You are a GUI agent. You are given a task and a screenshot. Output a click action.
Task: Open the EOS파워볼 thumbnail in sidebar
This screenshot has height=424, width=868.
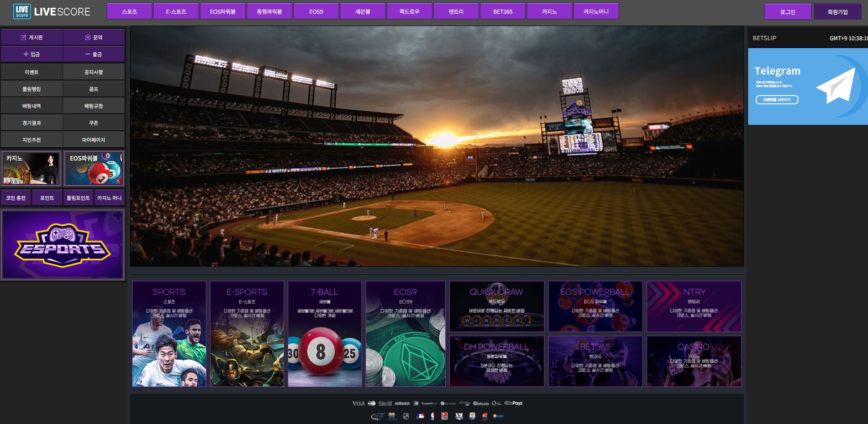94,169
